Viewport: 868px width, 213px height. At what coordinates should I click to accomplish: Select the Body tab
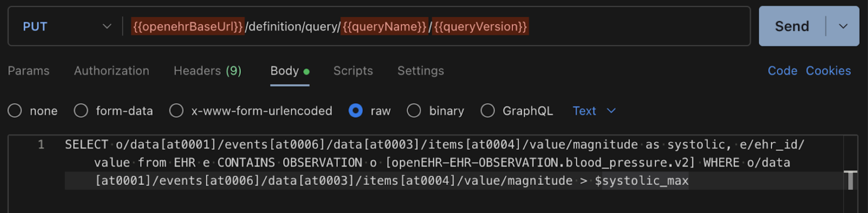(x=290, y=71)
